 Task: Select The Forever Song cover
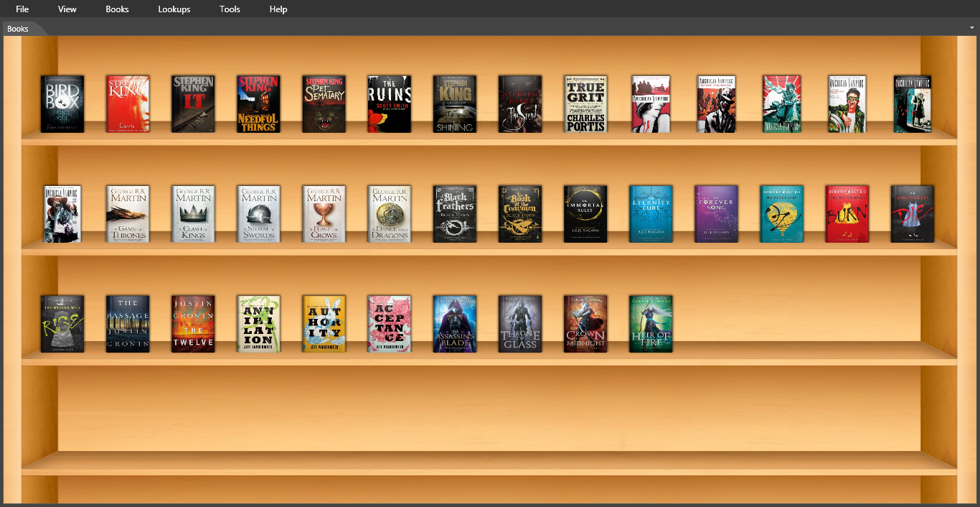coord(716,214)
